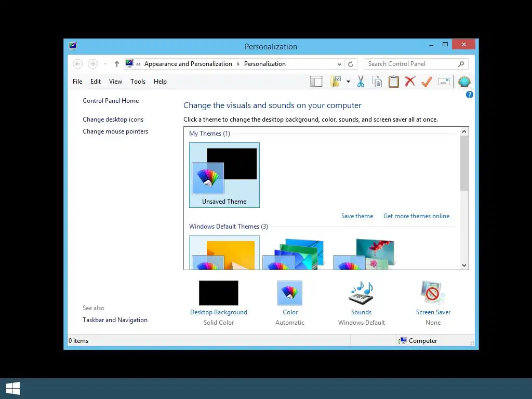This screenshot has width=532, height=399.
Task: Expand the address bar history dropdown
Action: [339, 64]
